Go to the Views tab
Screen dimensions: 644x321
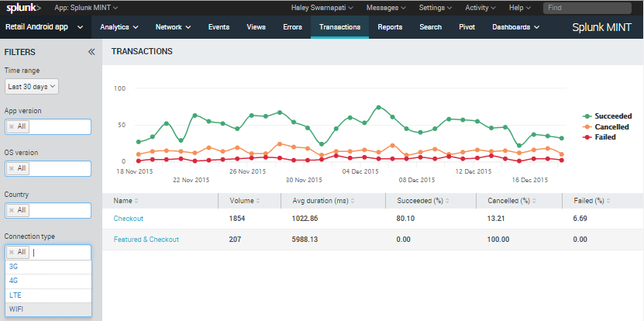pos(256,27)
